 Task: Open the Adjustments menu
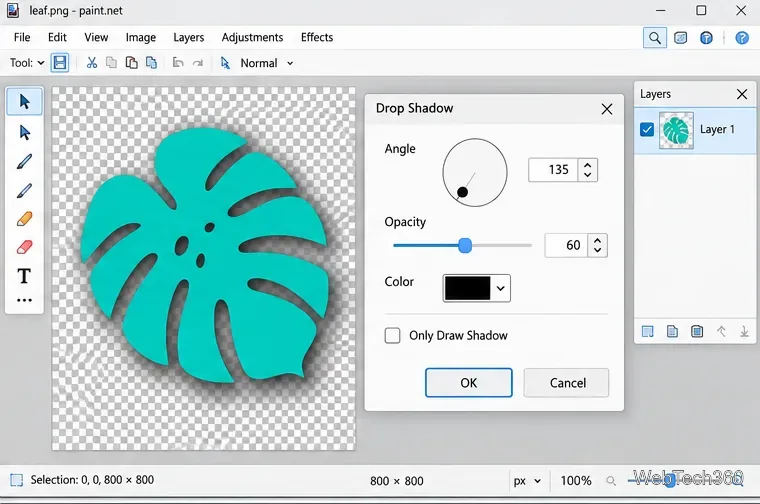point(252,37)
